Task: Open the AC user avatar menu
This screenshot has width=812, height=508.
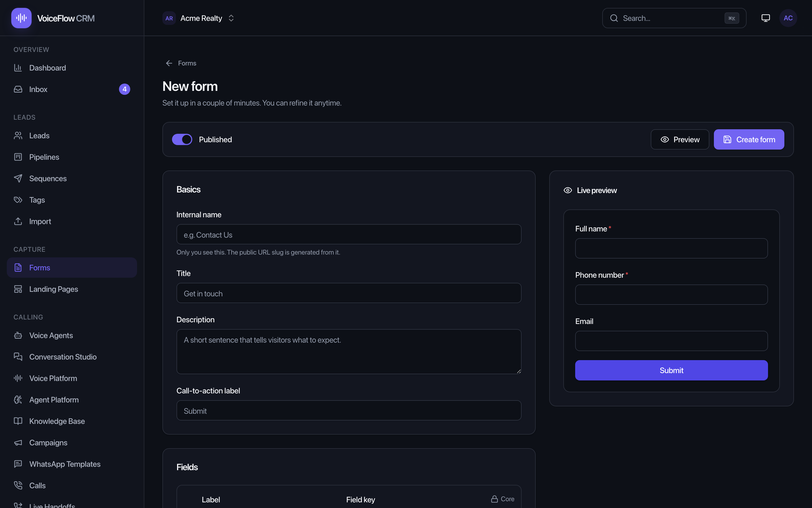Action: coord(788,18)
